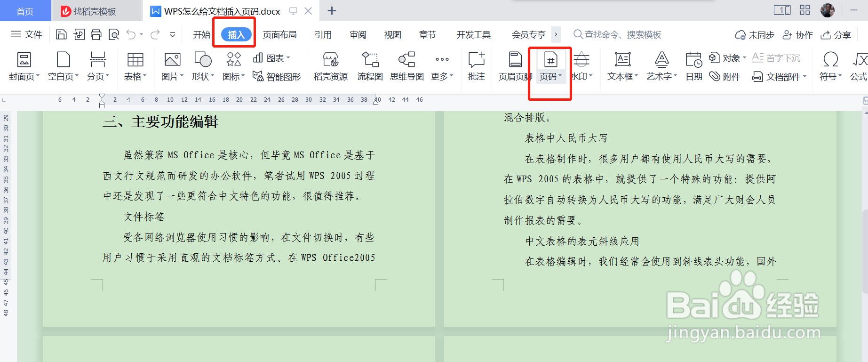Click the command search box (查找命令)
The height and width of the screenshot is (362, 868).
point(617,34)
